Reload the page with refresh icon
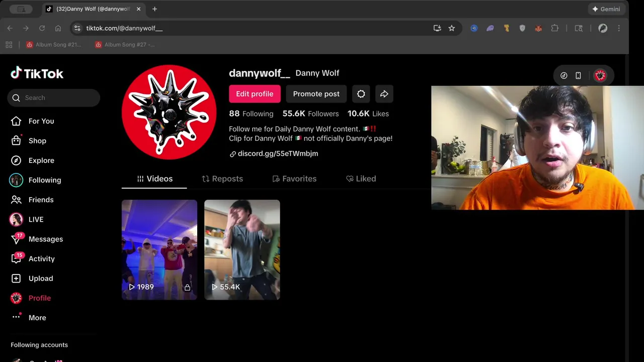This screenshot has width=644, height=362. (42, 28)
